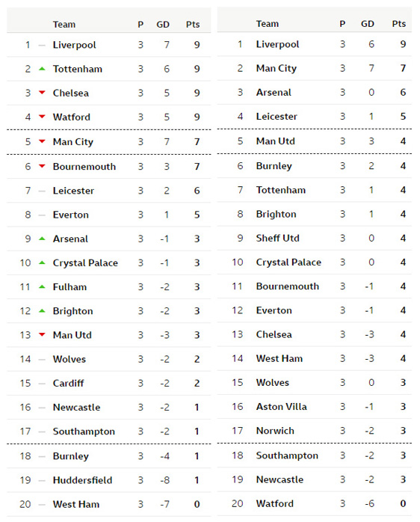Click the red down arrow beside Chelsea
Viewport: 420px width, 522px height.
click(x=42, y=93)
